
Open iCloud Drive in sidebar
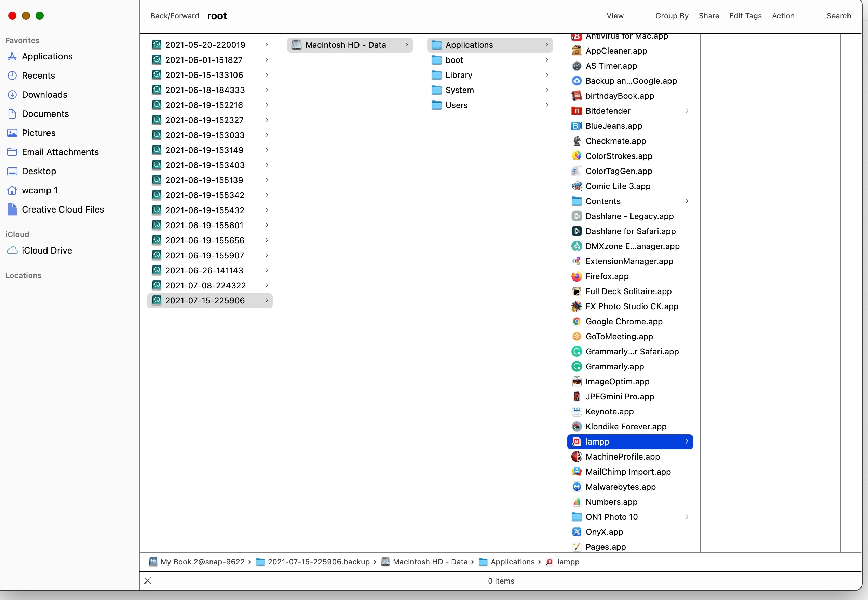46,250
